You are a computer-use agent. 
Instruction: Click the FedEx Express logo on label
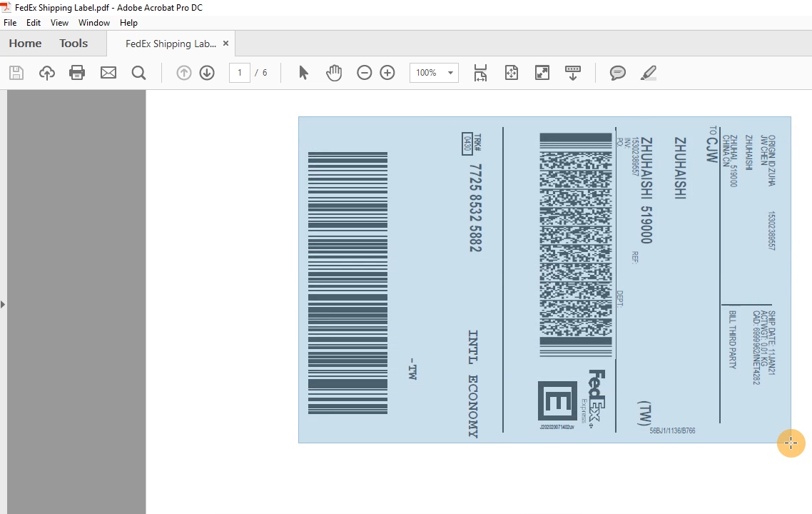(594, 398)
